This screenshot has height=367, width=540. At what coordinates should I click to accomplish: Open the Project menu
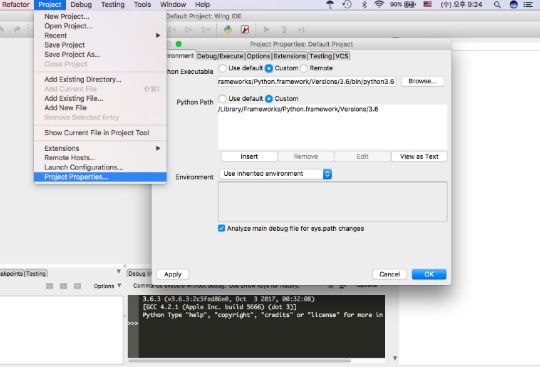pyautogui.click(x=50, y=5)
